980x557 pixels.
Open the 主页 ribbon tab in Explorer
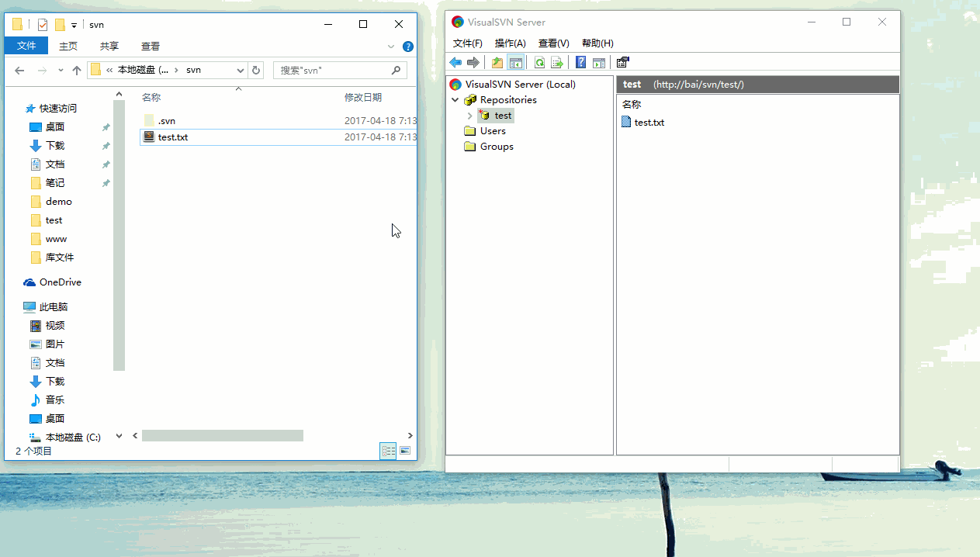coord(68,47)
